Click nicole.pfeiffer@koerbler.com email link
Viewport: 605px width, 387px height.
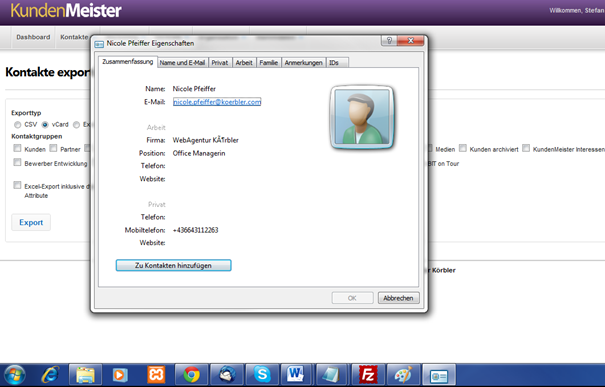tap(217, 102)
